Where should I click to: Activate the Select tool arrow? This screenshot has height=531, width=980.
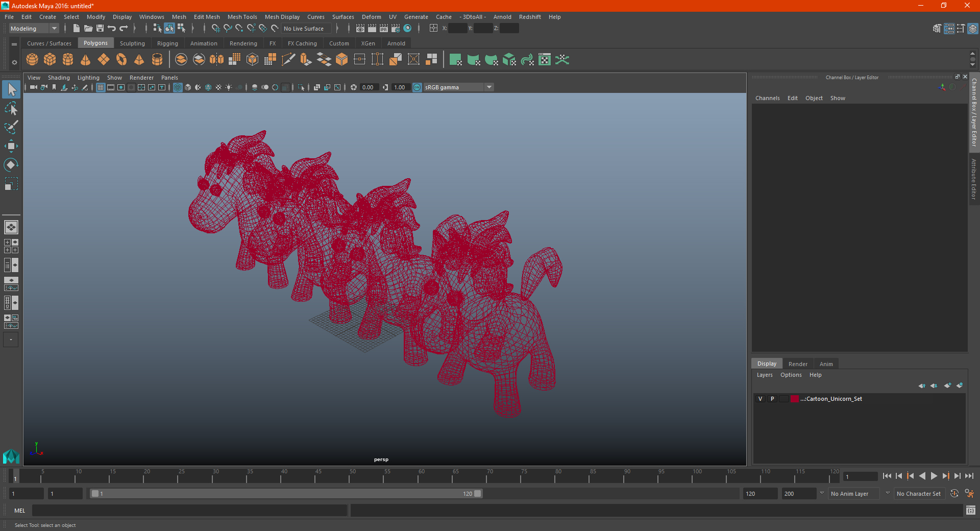(11, 89)
